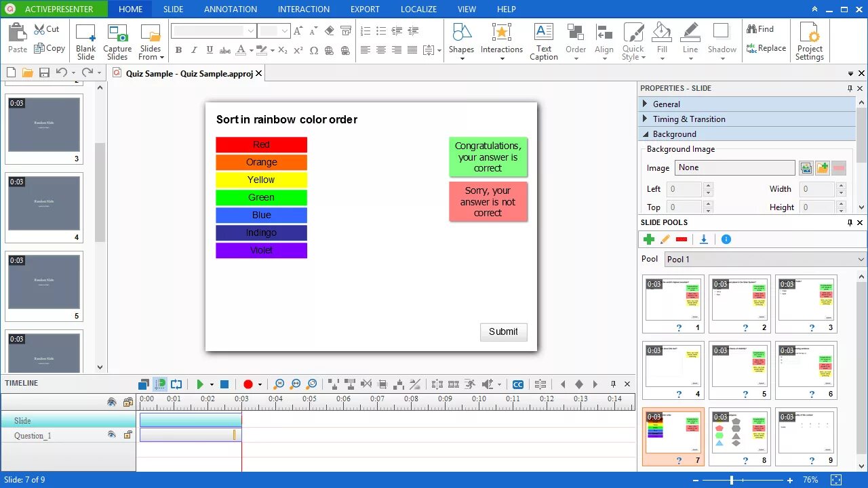The image size is (868, 488).
Task: Switch to the INTERACTION tab
Action: click(x=304, y=9)
